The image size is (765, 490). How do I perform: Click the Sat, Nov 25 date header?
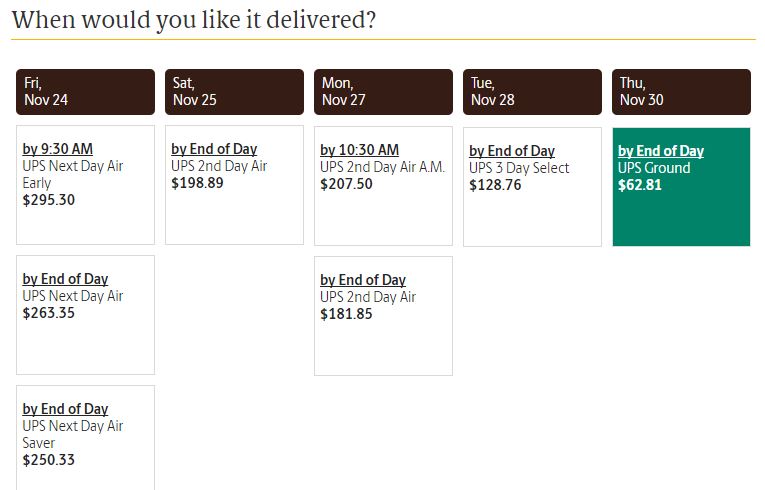pos(234,92)
